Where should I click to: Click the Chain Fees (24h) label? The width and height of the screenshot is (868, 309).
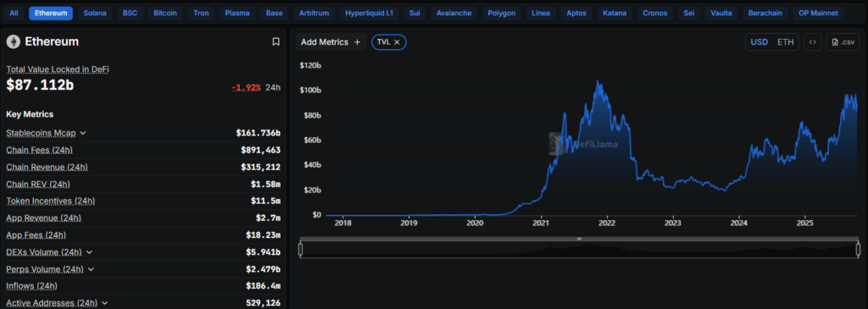(x=39, y=150)
